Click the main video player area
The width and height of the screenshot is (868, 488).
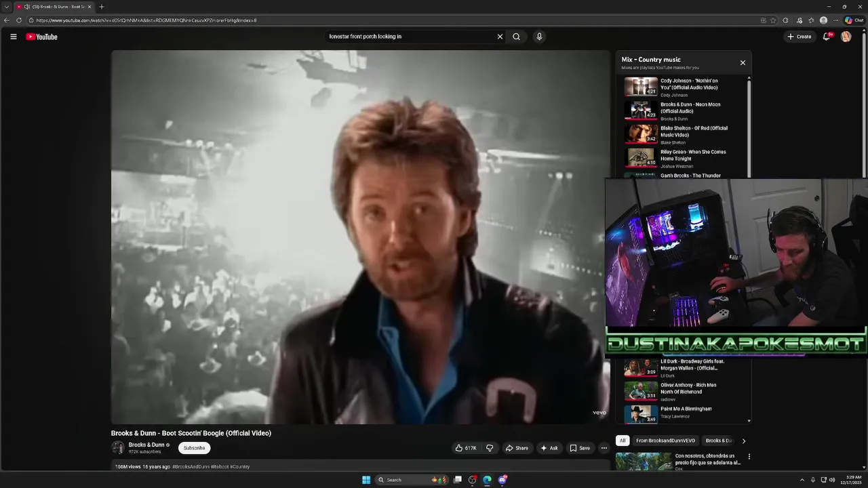tap(360, 237)
